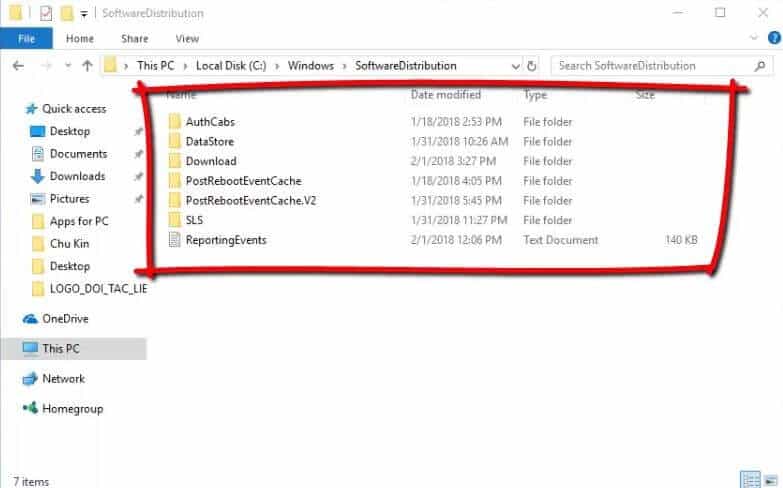Click Windows breadcrumb in address bar
Viewport: 783px width, 488px height.
click(311, 65)
